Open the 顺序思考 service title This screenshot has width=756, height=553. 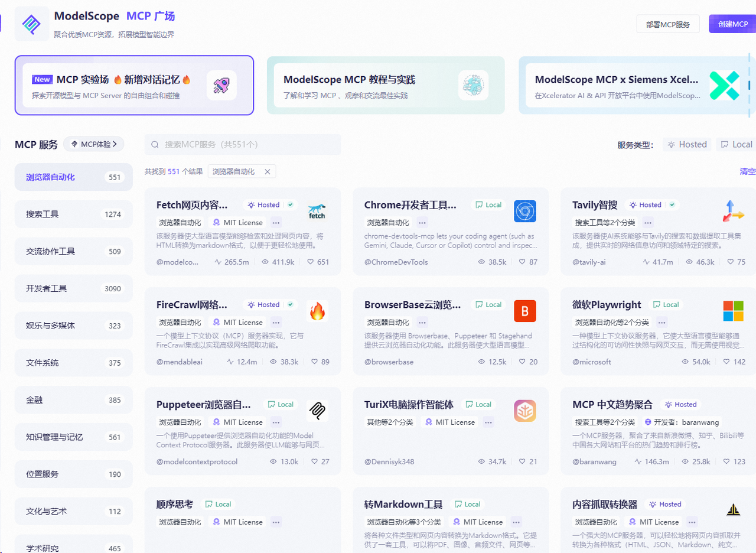point(175,505)
